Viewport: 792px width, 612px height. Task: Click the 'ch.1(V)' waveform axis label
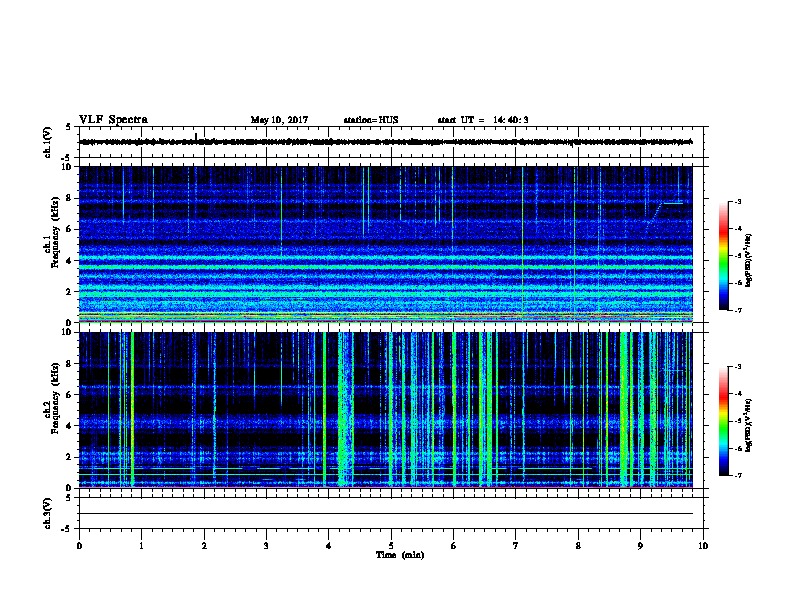48,142
